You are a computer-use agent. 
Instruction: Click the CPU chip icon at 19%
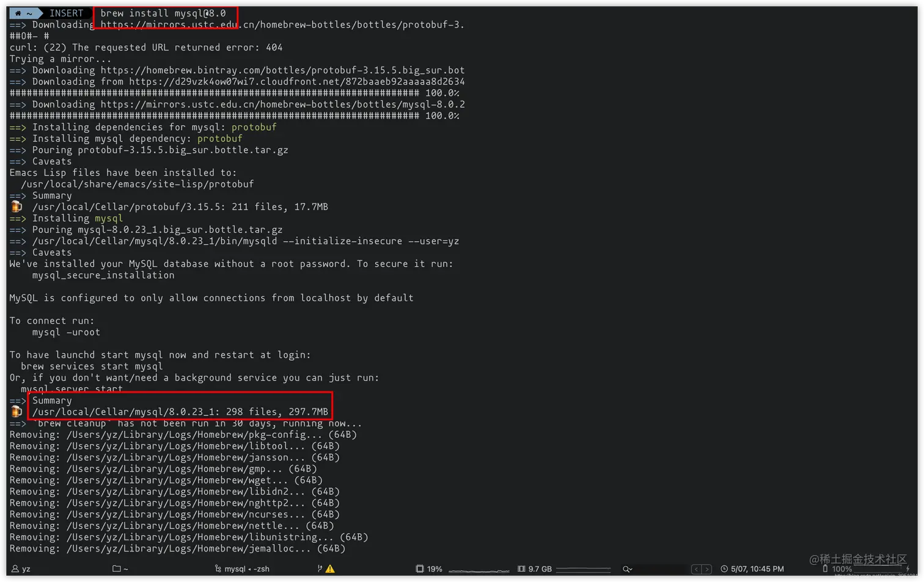[x=420, y=569]
